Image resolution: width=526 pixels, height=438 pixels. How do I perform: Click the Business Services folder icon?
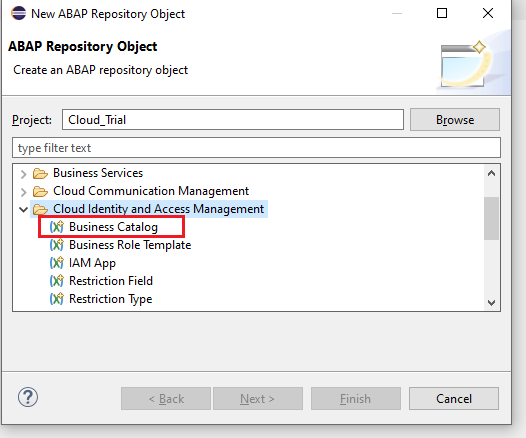click(x=40, y=173)
